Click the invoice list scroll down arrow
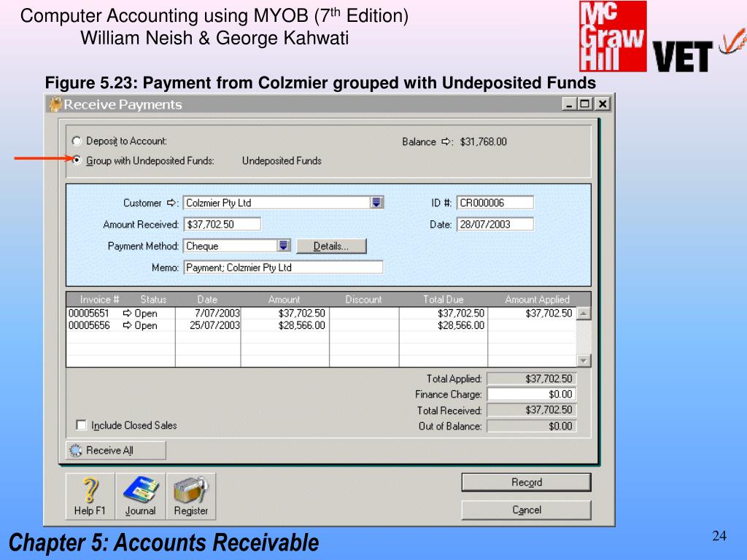Viewport: 747px width, 560px height. pyautogui.click(x=584, y=360)
